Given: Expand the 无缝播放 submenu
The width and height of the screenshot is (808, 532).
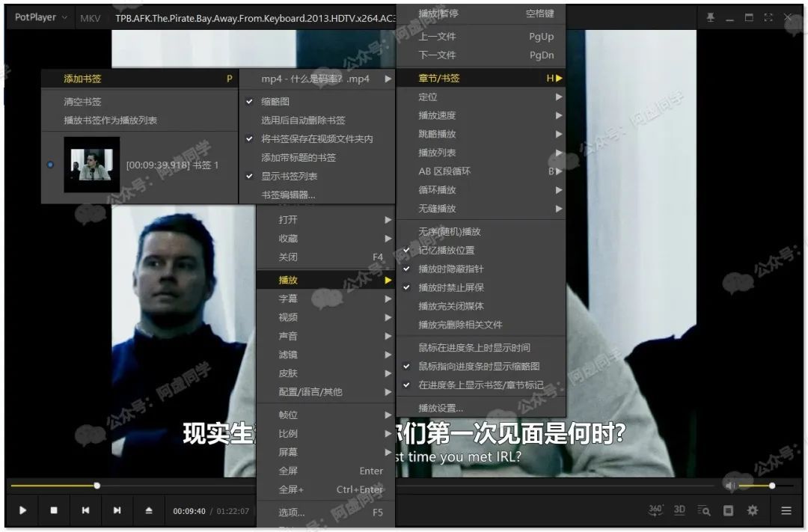Looking at the screenshot, I should [481, 208].
